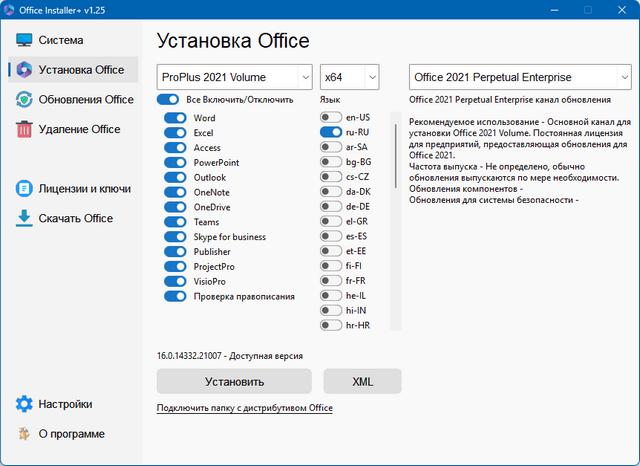This screenshot has width=640, height=466.
Task: Click the monitor icon next to Система
Action: coord(24,40)
